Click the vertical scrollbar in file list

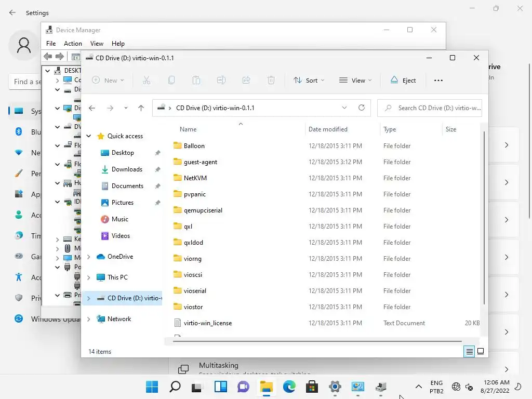(484, 217)
